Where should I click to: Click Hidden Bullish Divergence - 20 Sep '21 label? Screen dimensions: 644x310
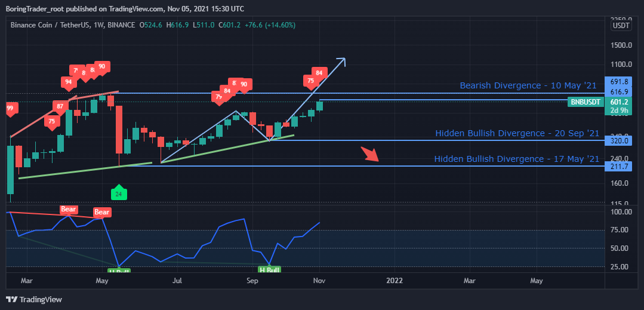516,133
